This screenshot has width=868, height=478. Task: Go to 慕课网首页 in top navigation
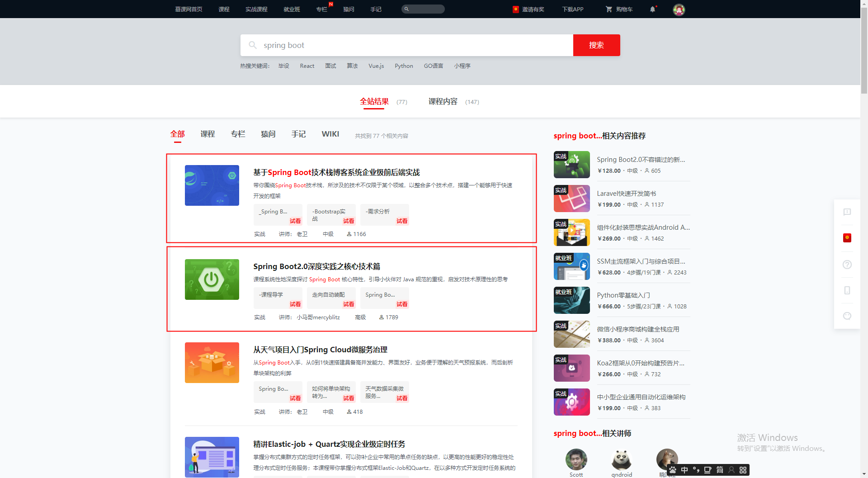click(x=189, y=9)
